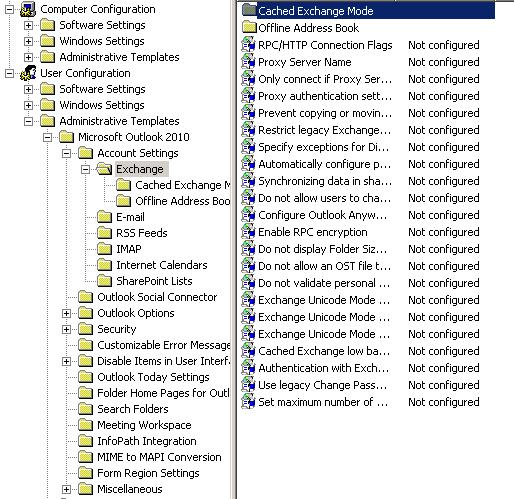Image resolution: width=514 pixels, height=499 pixels.
Task: Click the Enable RPC encryption policy icon
Action: click(248, 232)
